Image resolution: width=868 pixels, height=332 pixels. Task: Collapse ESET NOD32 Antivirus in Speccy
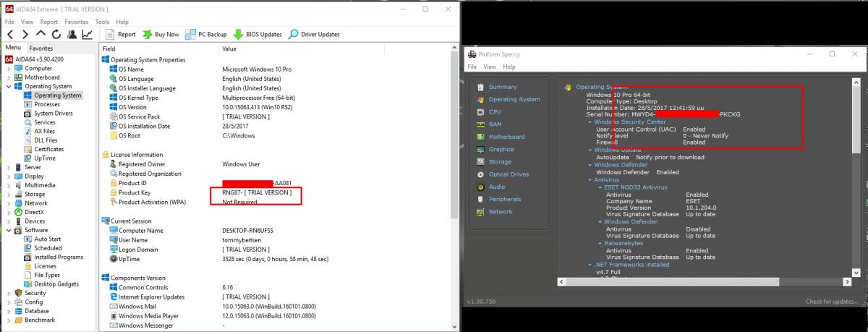coord(600,187)
